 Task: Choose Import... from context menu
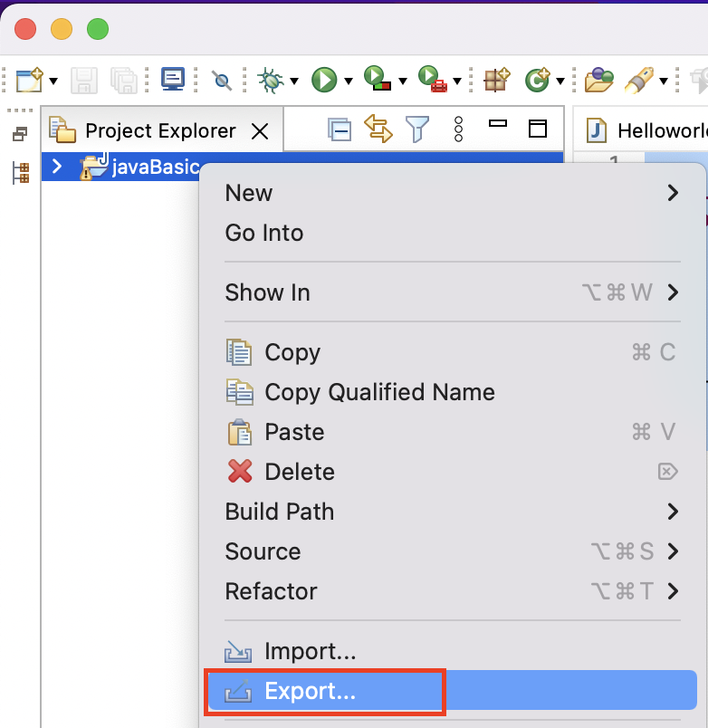click(x=453, y=651)
